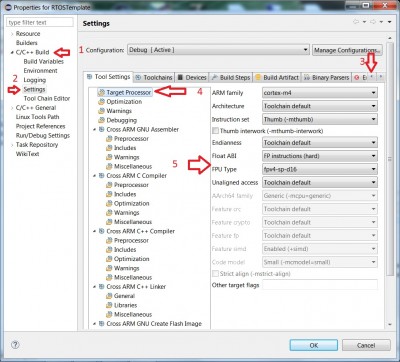Select the Target Processor settings icon
The height and width of the screenshot is (362, 400).
coord(101,93)
